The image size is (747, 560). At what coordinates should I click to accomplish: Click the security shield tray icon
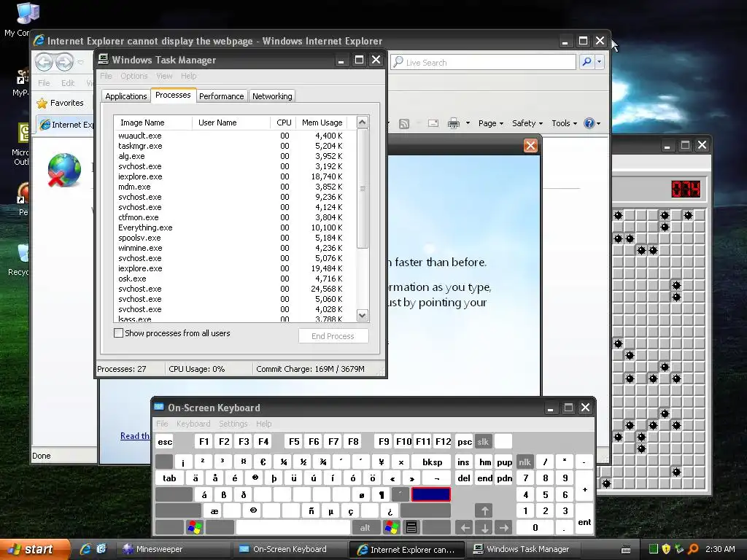(x=666, y=549)
